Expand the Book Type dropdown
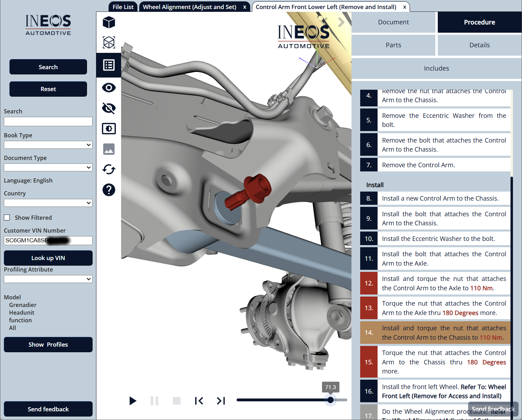The height and width of the screenshot is (420, 522). [x=48, y=145]
